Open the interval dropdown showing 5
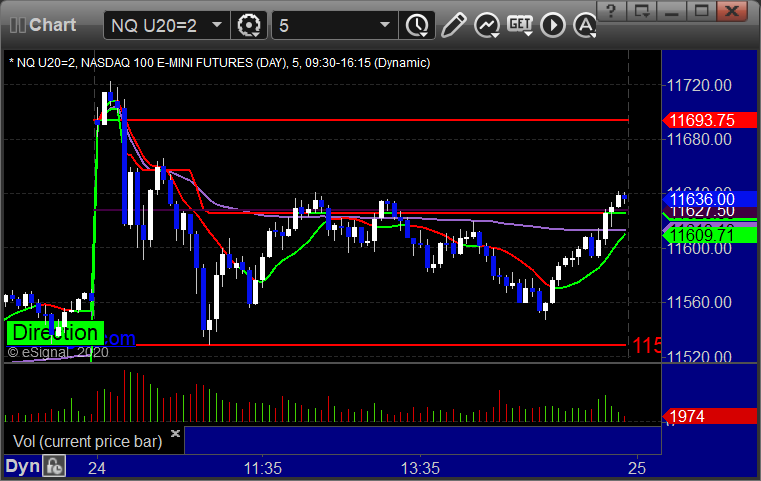This screenshot has width=761, height=481. coord(334,25)
